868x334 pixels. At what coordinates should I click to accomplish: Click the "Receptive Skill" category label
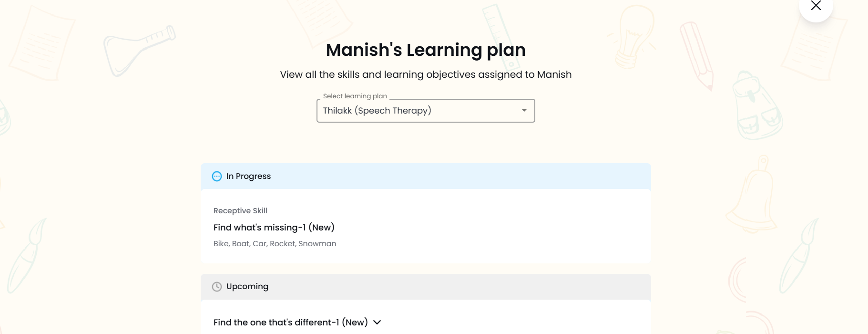[240, 211]
